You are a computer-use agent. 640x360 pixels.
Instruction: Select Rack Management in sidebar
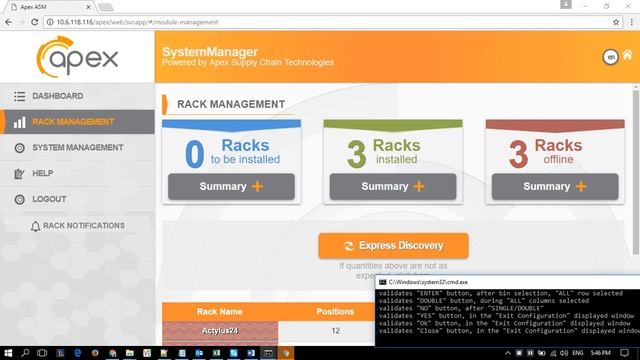(x=78, y=122)
